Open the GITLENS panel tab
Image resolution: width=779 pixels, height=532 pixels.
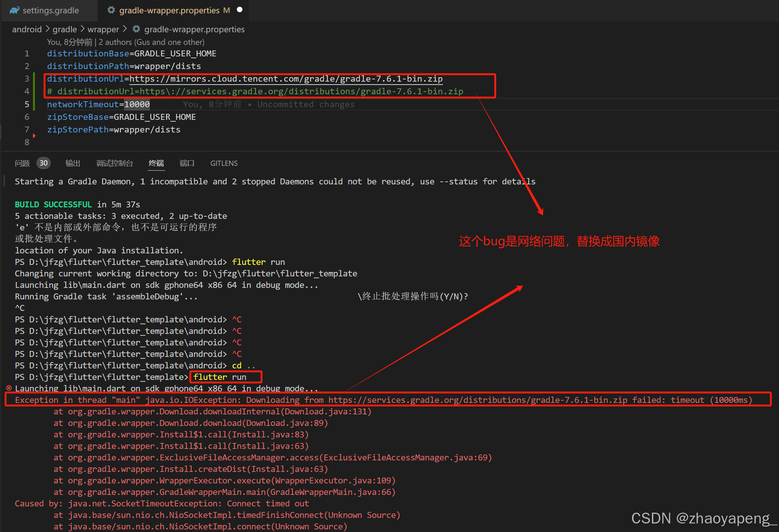[x=224, y=163]
